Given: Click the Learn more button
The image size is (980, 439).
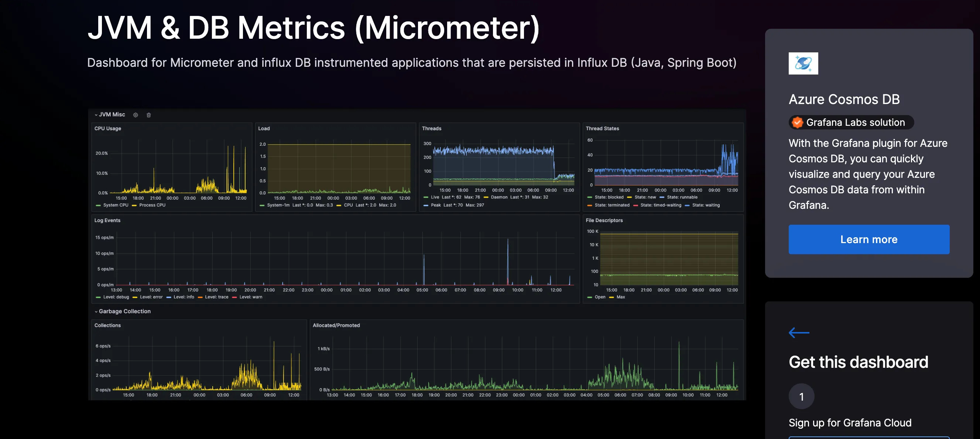Looking at the screenshot, I should click(x=869, y=239).
